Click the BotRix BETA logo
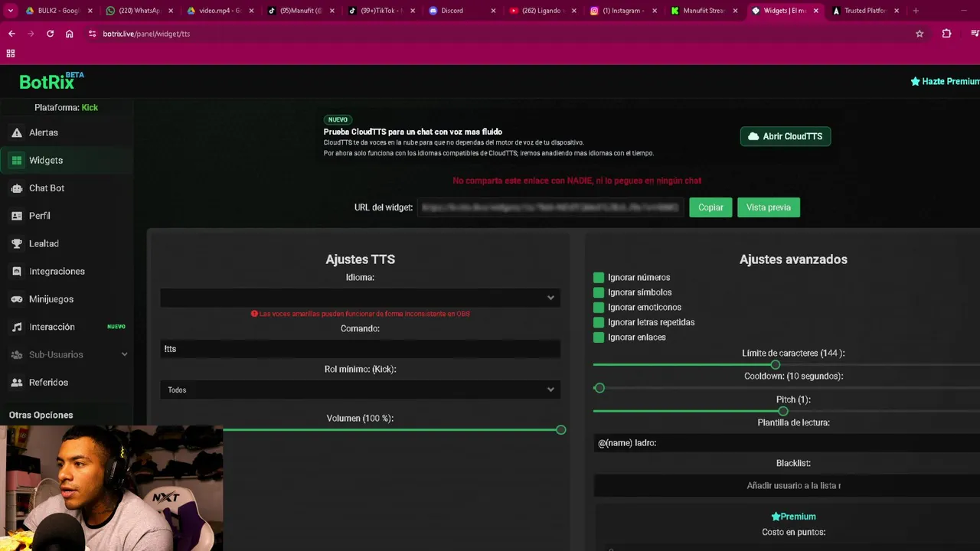980x551 pixels. (51, 80)
